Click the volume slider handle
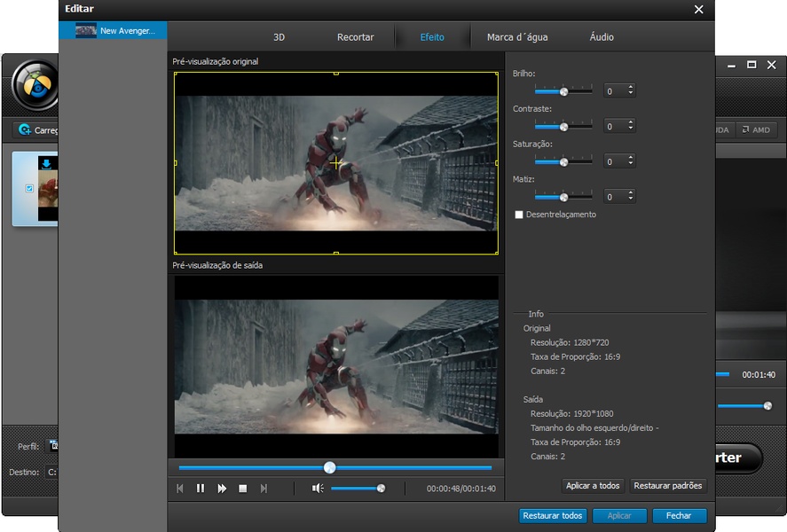This screenshot has height=532, width=787. point(381,489)
